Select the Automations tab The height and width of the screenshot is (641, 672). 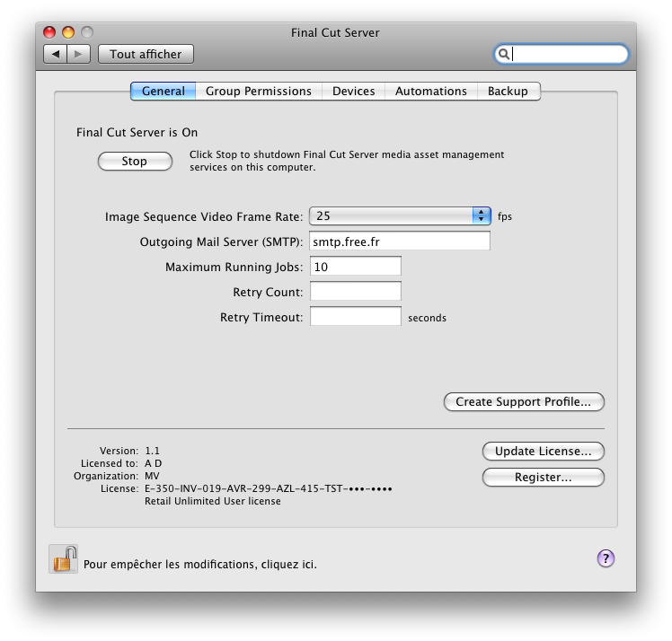coord(431,92)
